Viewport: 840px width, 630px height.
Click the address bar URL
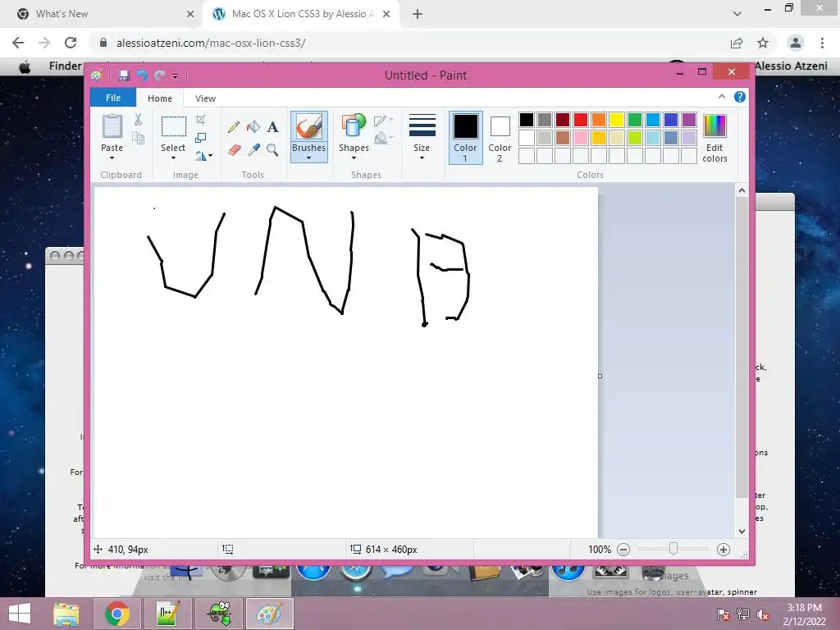click(211, 43)
